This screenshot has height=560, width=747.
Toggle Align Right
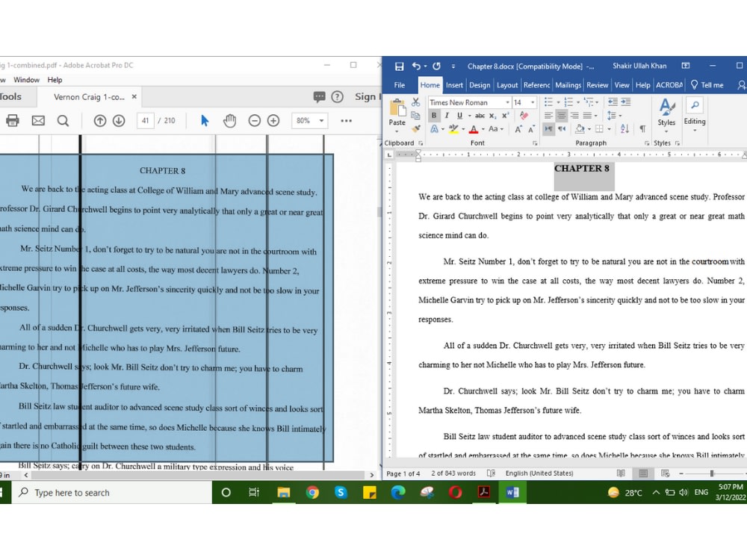pyautogui.click(x=574, y=115)
